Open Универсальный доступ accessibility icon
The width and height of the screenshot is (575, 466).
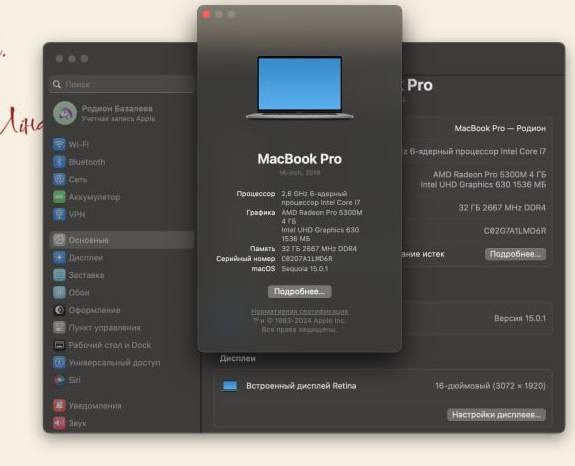point(59,363)
